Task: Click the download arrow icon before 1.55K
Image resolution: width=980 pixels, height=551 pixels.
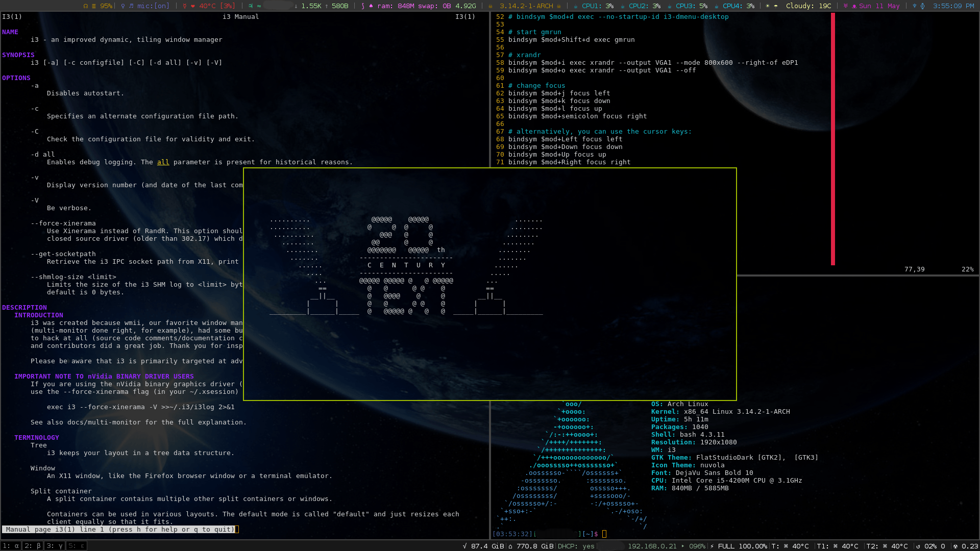Action: coord(296,6)
